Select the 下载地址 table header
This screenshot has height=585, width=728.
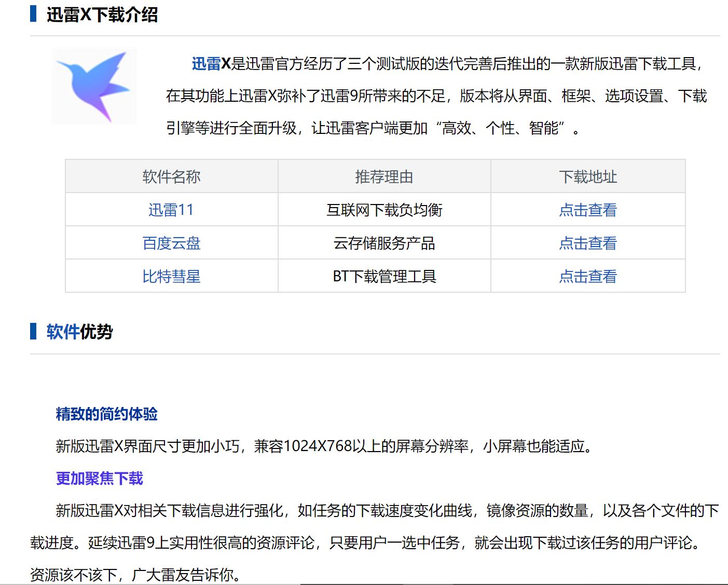tap(588, 176)
